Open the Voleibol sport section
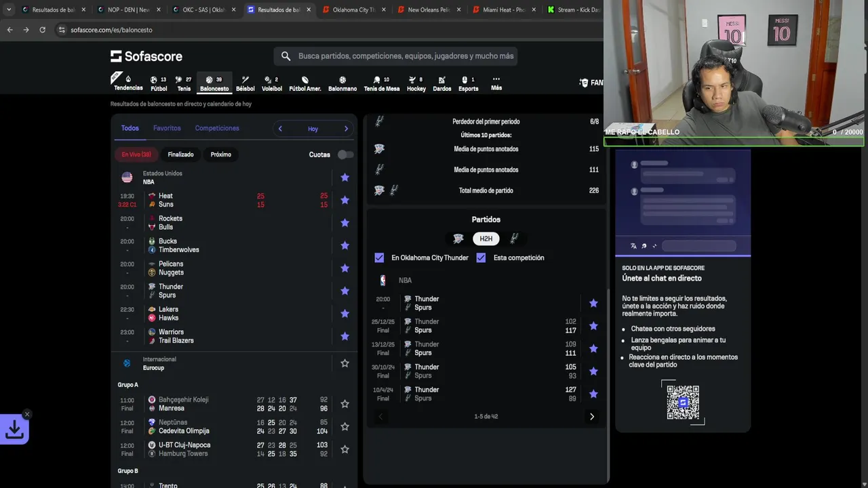This screenshot has height=488, width=868. [x=272, y=83]
